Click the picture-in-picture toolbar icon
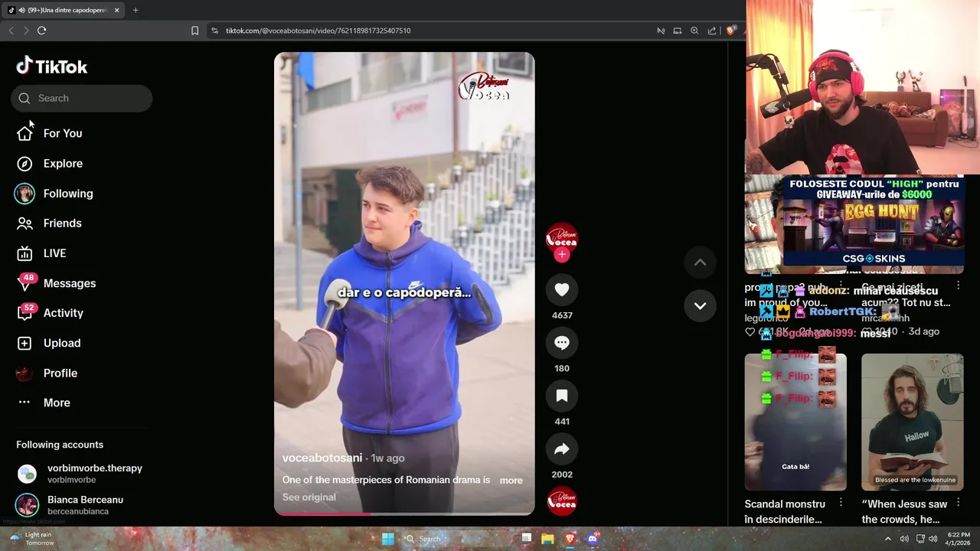The height and width of the screenshot is (551, 980). 677,31
